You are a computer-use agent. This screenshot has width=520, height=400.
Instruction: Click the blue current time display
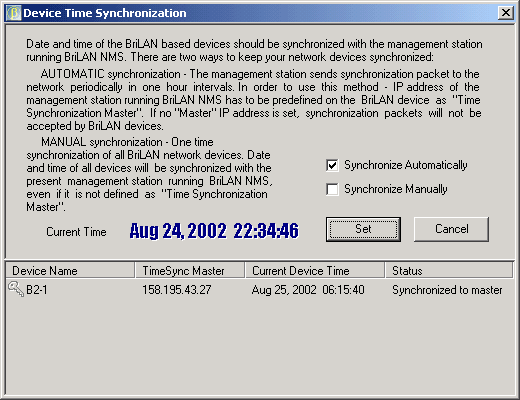(214, 231)
